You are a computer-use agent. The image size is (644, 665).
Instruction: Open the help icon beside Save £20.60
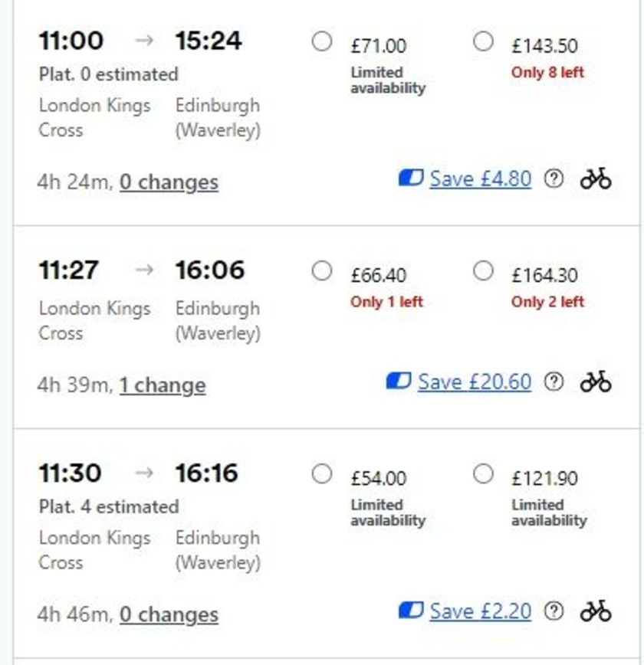coord(554,382)
